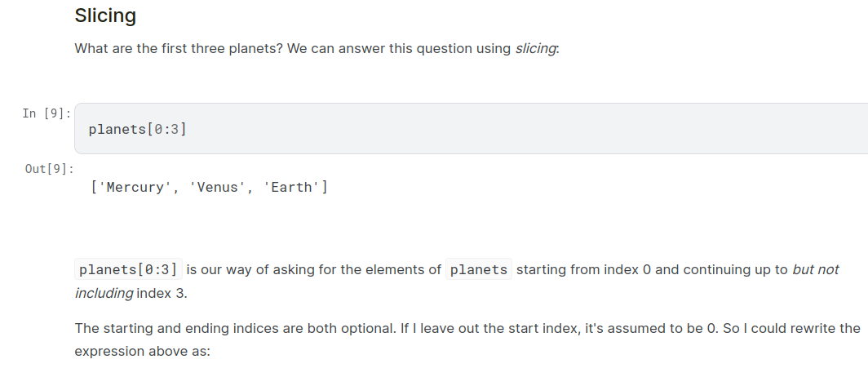This screenshot has height=377, width=868.
Task: Click inline code "planets[0:3]" in the explanation paragraph
Action: coord(127,269)
